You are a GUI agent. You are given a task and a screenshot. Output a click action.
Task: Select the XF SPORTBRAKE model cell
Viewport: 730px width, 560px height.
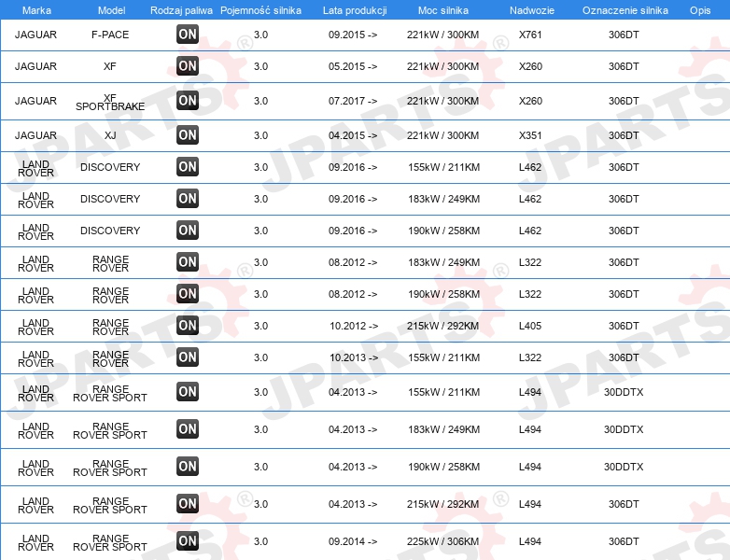click(x=110, y=103)
